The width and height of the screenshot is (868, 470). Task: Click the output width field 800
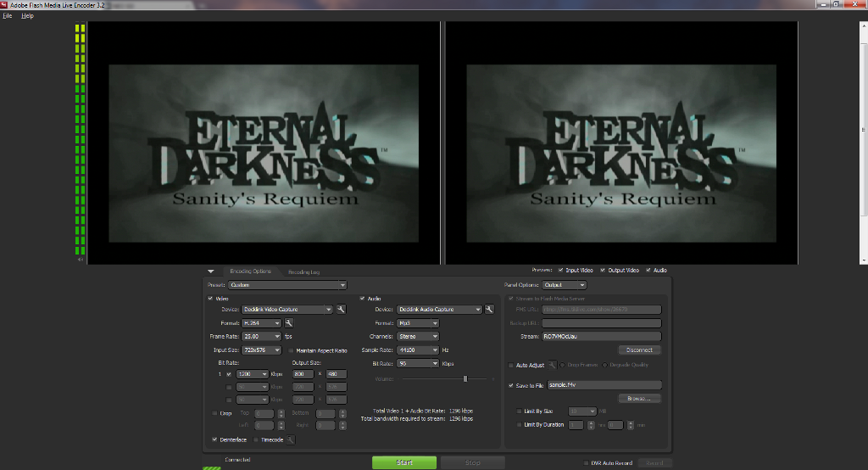click(303, 374)
